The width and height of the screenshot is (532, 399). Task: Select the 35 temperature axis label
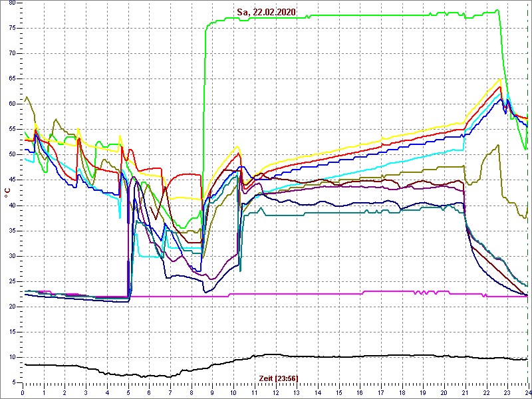12,231
